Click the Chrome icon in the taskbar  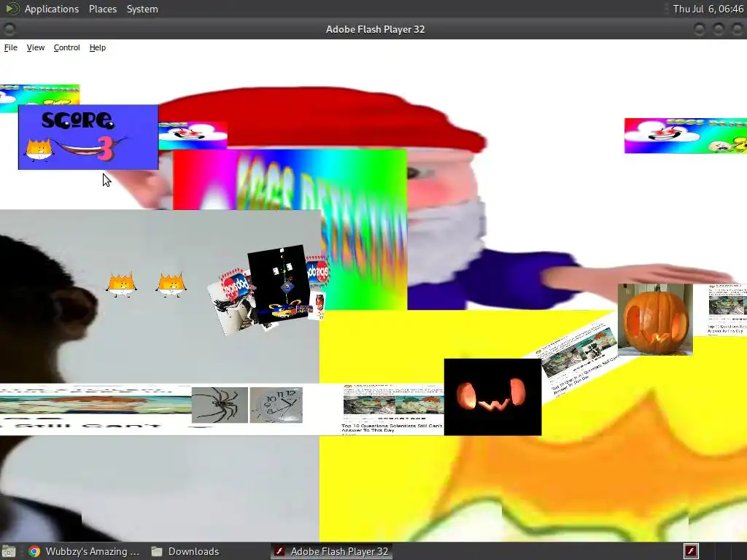34,551
